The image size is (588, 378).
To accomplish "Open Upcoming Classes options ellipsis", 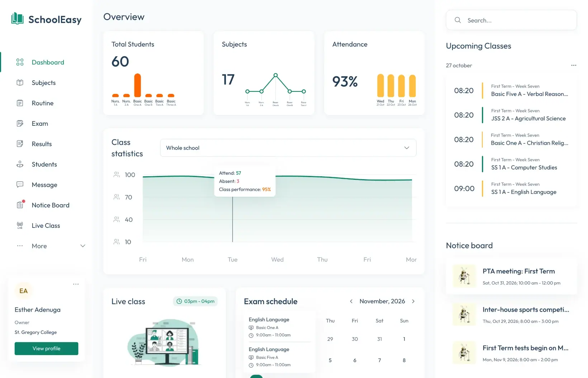I will point(574,65).
